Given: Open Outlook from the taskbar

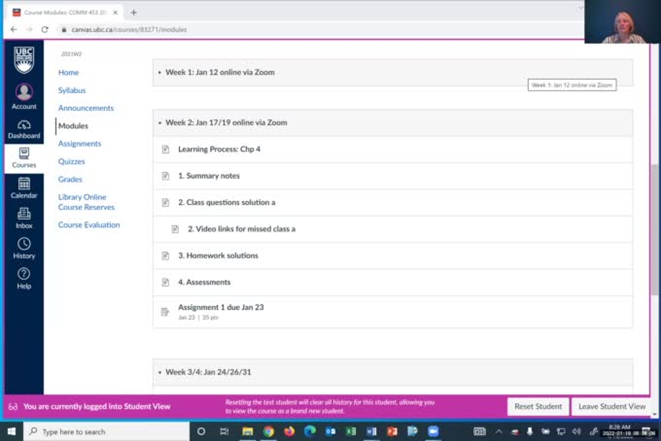Looking at the screenshot, I should pos(330,431).
